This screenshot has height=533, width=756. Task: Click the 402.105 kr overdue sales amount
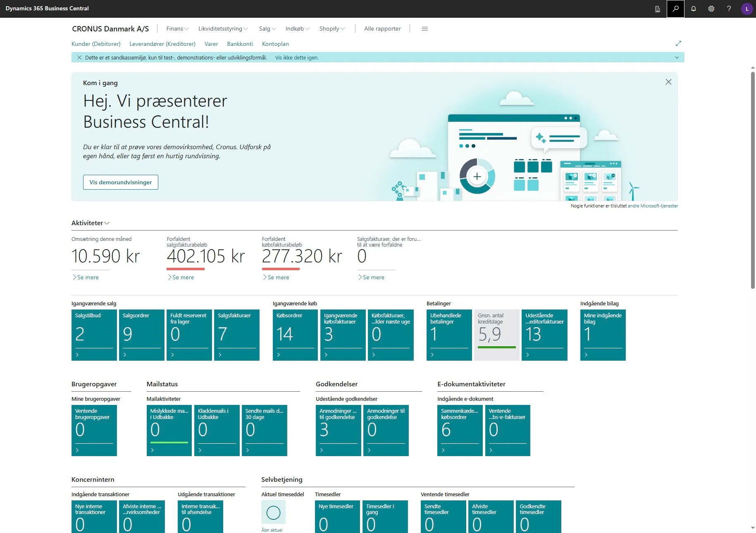pos(206,256)
